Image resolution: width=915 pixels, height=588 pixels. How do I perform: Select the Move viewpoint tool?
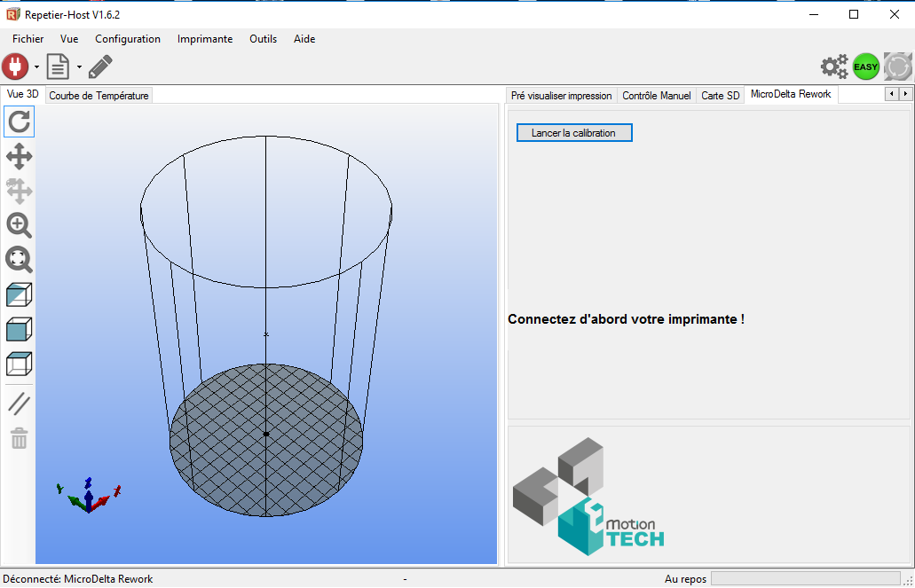(x=20, y=156)
